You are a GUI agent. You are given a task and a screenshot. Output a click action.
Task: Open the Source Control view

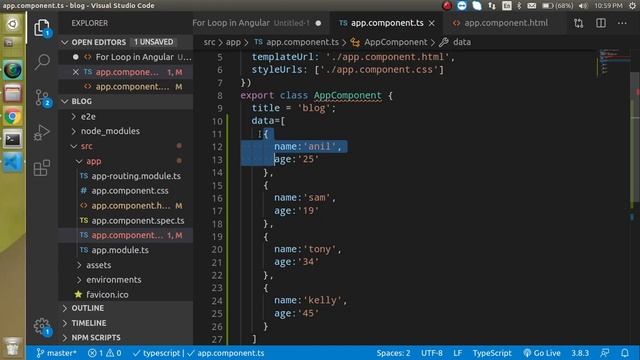point(42,98)
